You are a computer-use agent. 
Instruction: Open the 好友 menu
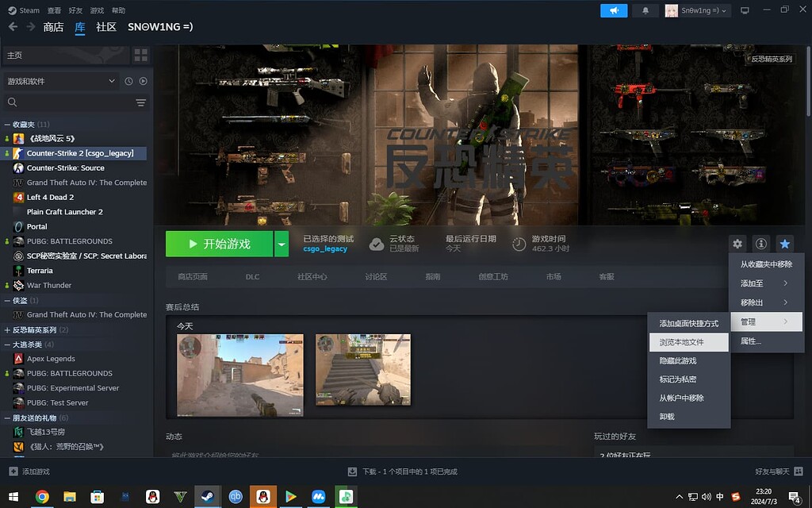pyautogui.click(x=75, y=10)
